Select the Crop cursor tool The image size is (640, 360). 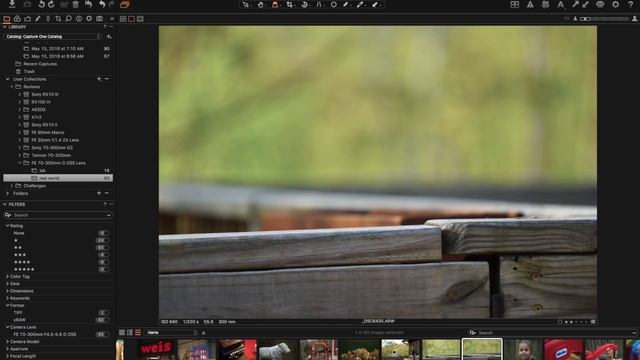[x=290, y=4]
